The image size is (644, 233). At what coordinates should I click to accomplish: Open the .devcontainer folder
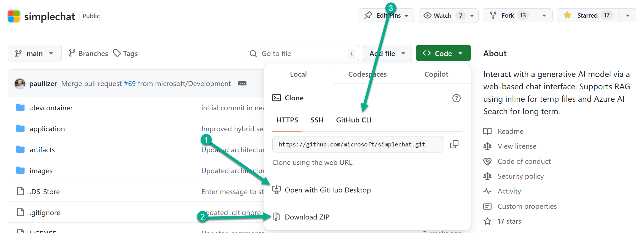[x=51, y=108]
